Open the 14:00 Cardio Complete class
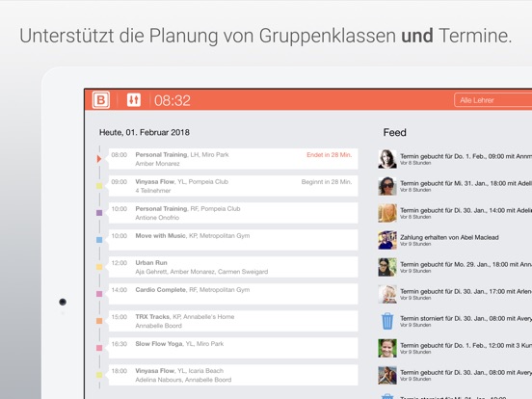Viewport: 532px width, 399px height. pos(233,294)
